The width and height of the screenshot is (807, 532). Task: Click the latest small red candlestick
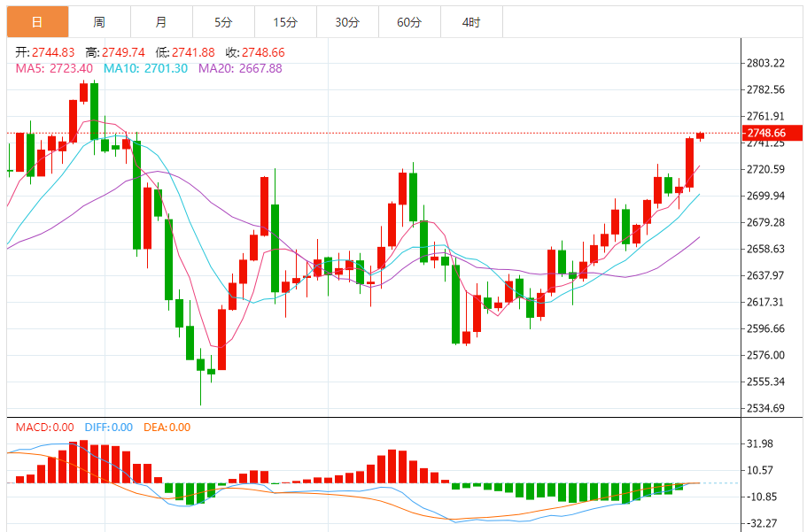pyautogui.click(x=701, y=135)
